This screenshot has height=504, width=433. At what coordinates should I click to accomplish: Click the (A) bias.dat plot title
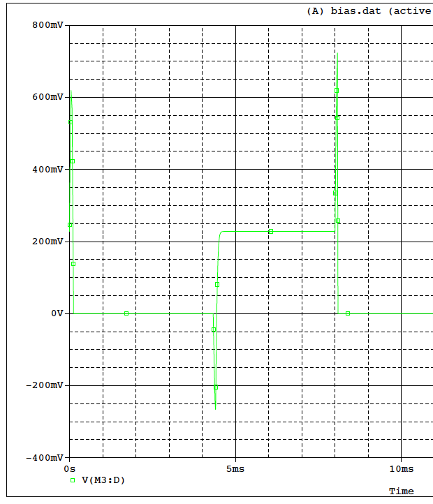(x=369, y=11)
